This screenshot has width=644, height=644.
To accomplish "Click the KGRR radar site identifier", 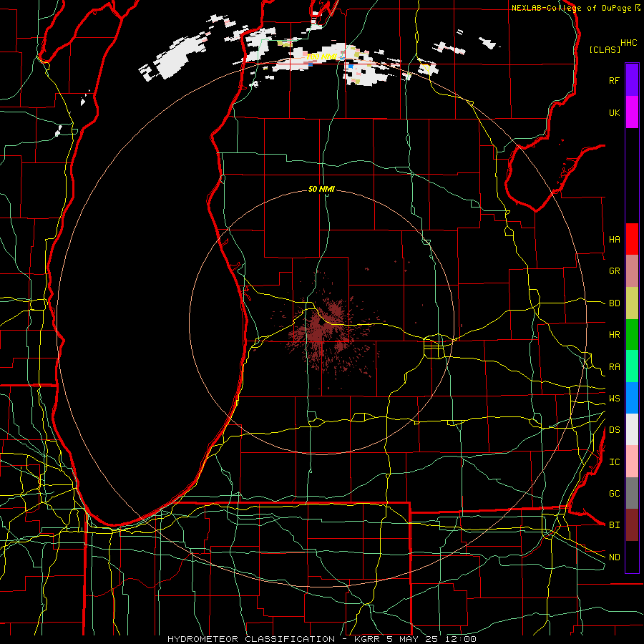I will 366,639.
